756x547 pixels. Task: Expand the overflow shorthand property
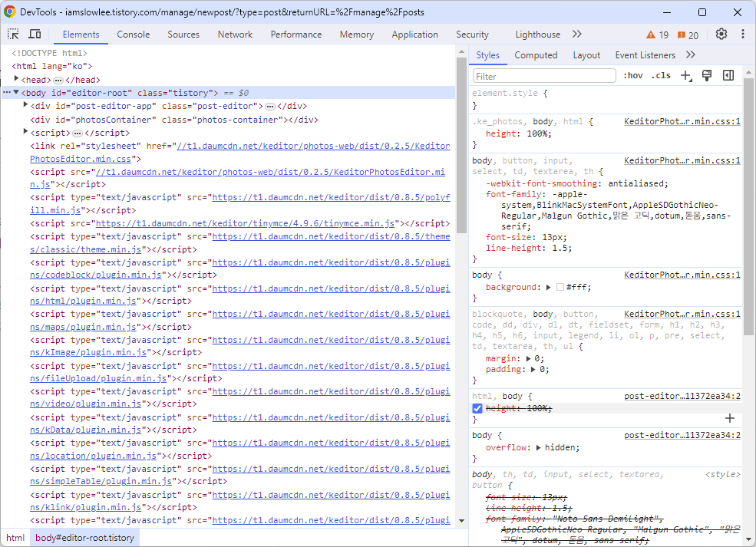click(539, 448)
